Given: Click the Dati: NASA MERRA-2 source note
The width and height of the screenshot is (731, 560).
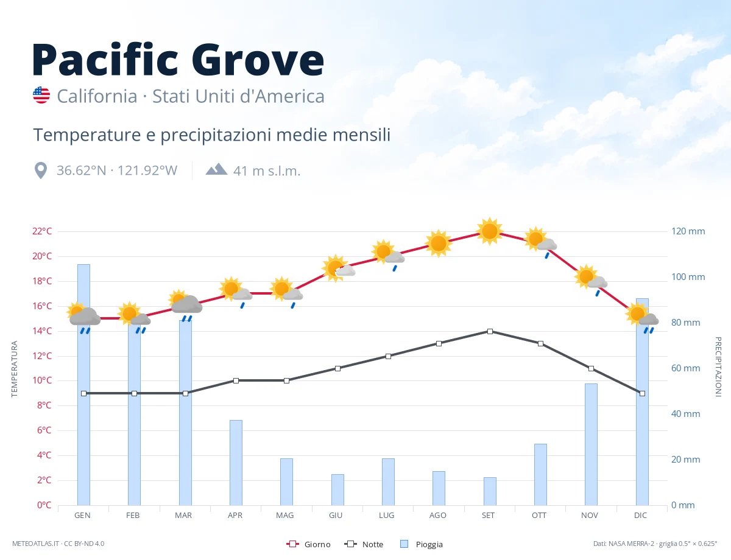Looking at the screenshot, I should (x=655, y=544).
